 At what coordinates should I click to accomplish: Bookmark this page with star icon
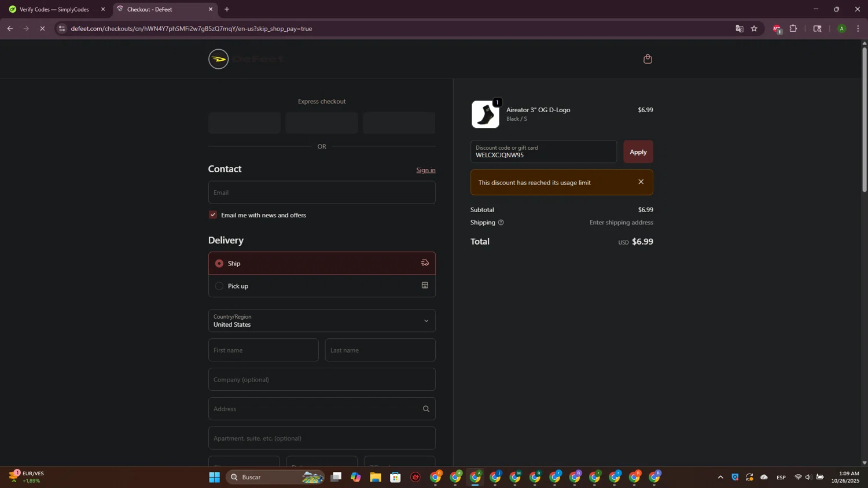pyautogui.click(x=754, y=28)
